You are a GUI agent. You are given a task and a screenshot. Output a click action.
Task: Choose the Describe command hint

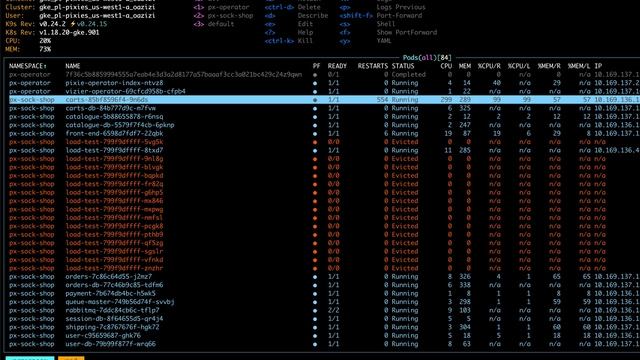tap(296, 16)
